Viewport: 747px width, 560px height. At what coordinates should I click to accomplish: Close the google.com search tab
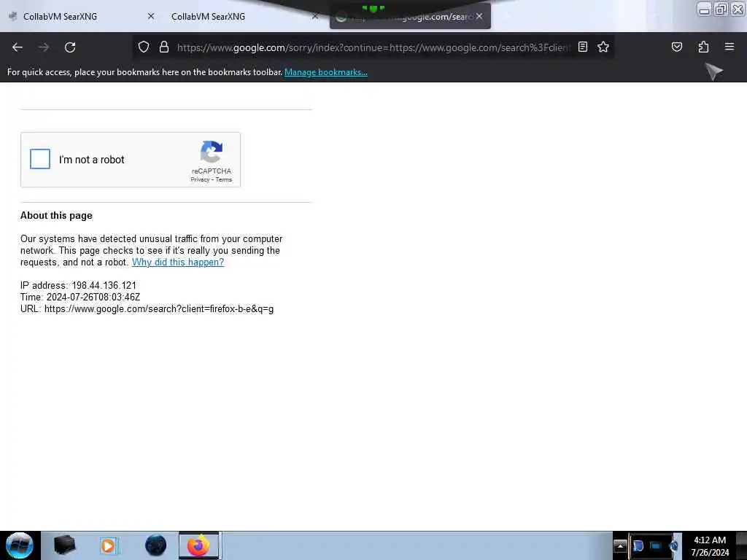coord(479,16)
